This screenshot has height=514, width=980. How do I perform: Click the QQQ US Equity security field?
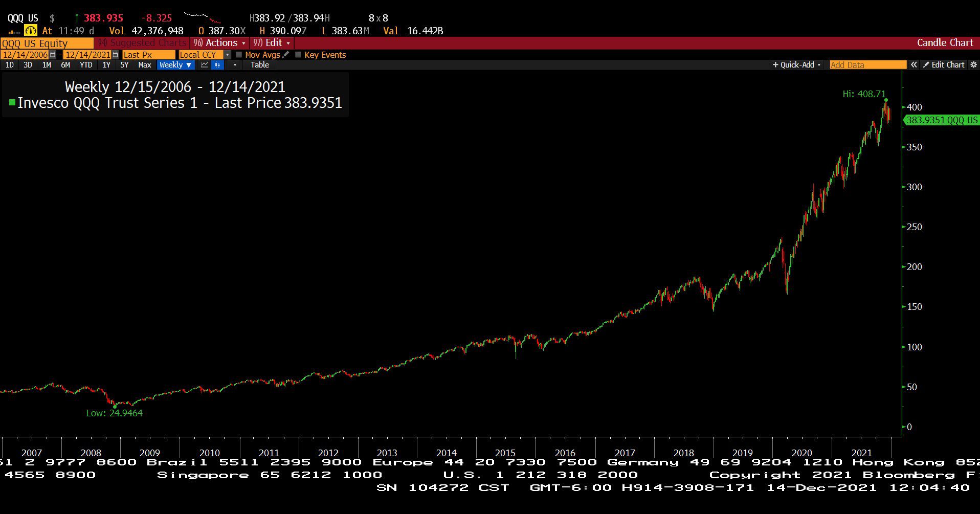47,43
